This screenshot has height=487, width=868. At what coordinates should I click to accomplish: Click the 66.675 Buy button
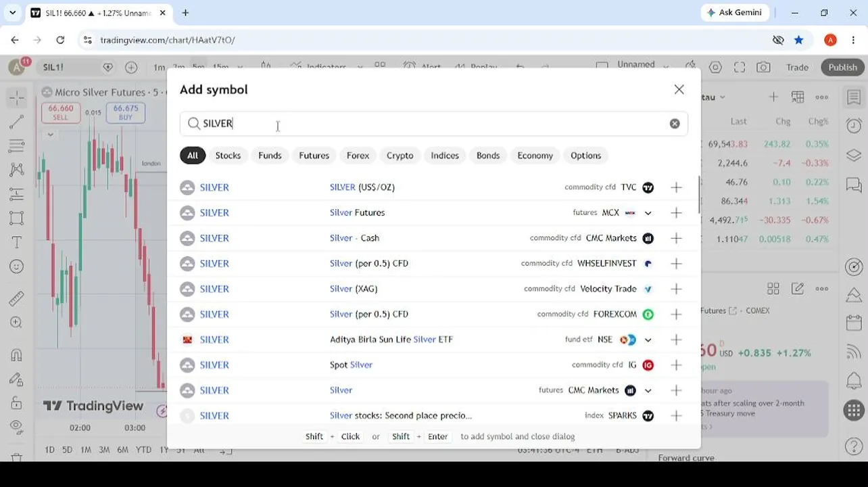[x=126, y=112]
